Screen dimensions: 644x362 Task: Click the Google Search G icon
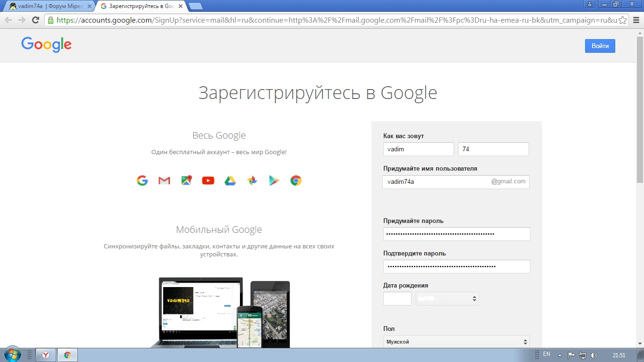click(142, 181)
